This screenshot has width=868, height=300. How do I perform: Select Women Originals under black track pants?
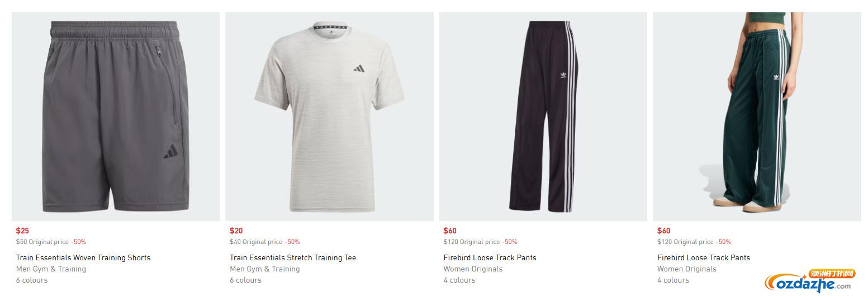(473, 269)
